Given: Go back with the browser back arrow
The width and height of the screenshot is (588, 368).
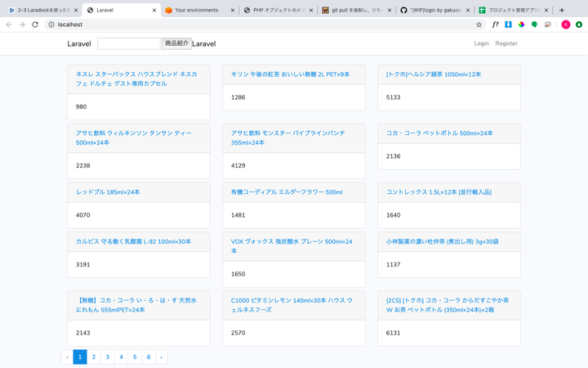Looking at the screenshot, I should (x=9, y=25).
